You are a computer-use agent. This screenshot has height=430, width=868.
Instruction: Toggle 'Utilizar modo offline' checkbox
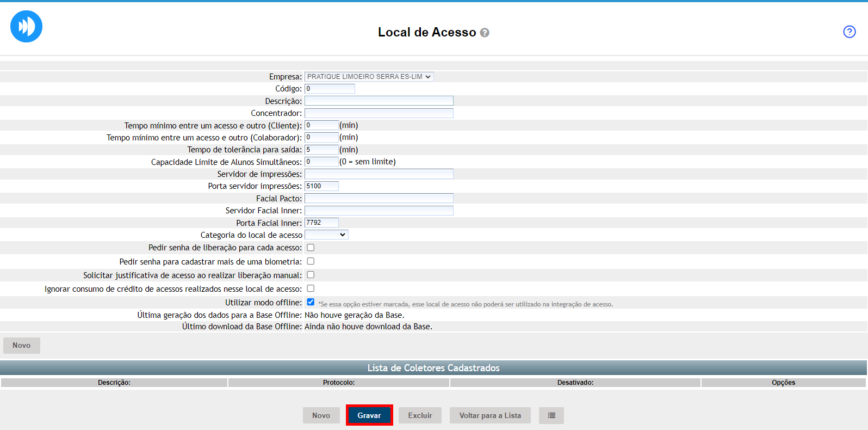pos(311,302)
